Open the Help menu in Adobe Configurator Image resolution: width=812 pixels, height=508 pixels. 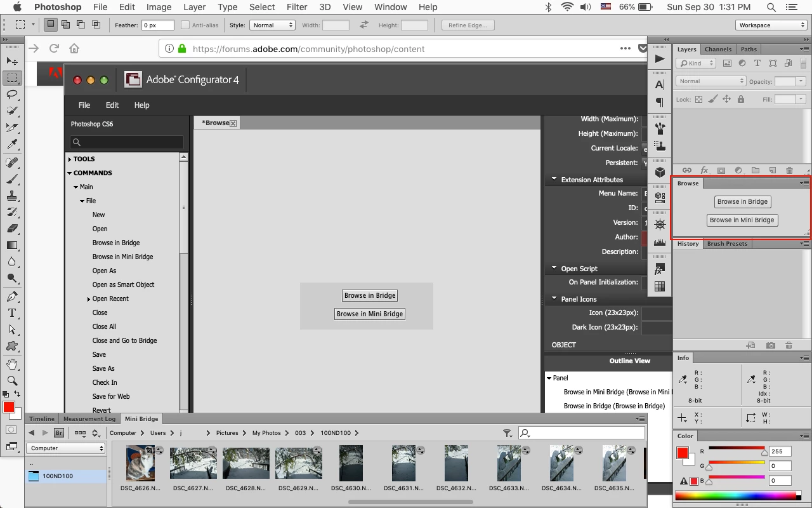[141, 105]
